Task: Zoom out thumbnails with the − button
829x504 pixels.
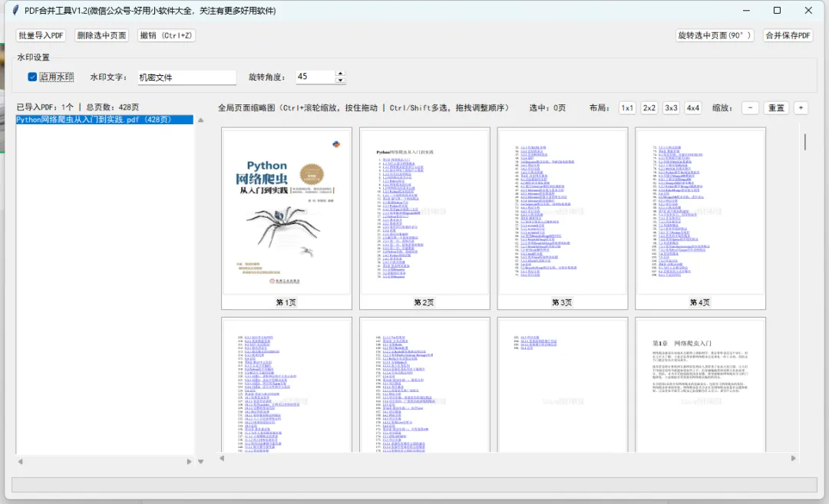Action: tap(750, 107)
